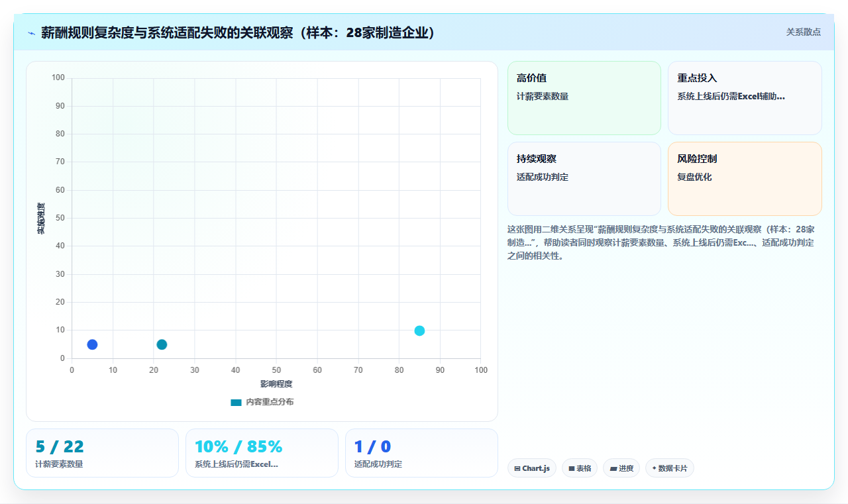Click the lightning icon beside the title
The image size is (848, 504).
[x=31, y=32]
